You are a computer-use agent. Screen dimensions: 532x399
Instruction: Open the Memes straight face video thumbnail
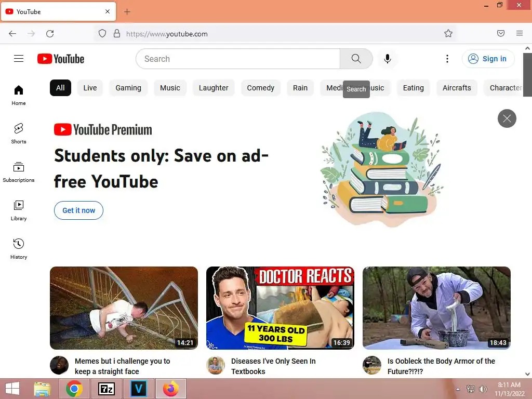[124, 308]
